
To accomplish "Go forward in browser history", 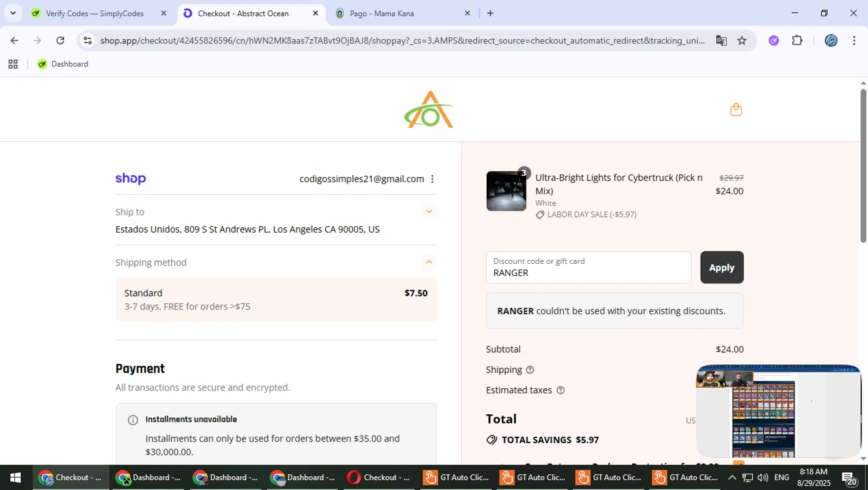I will pos(37,40).
